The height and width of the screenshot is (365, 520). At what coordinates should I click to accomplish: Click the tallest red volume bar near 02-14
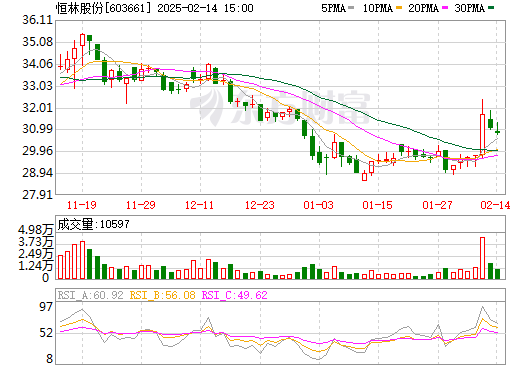click(482, 258)
